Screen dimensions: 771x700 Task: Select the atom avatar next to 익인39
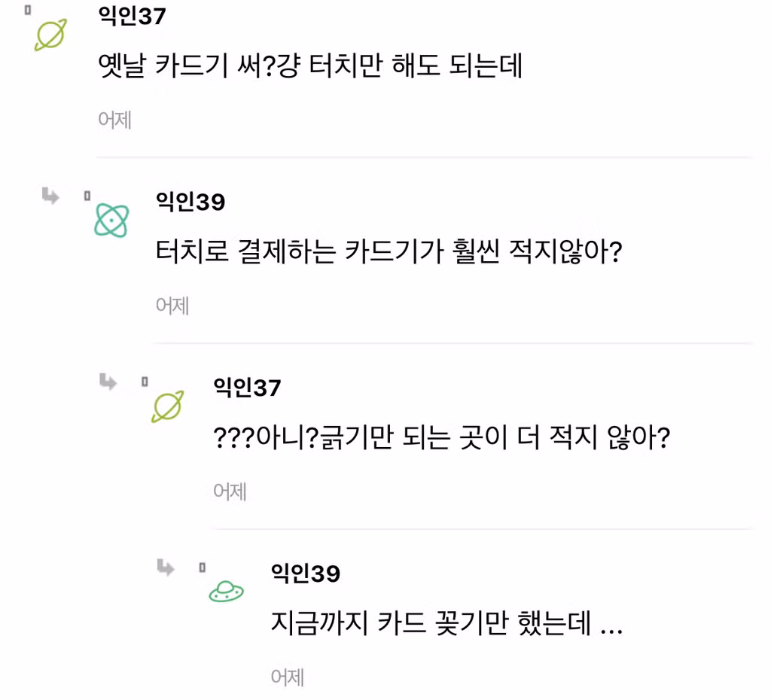click(x=111, y=220)
